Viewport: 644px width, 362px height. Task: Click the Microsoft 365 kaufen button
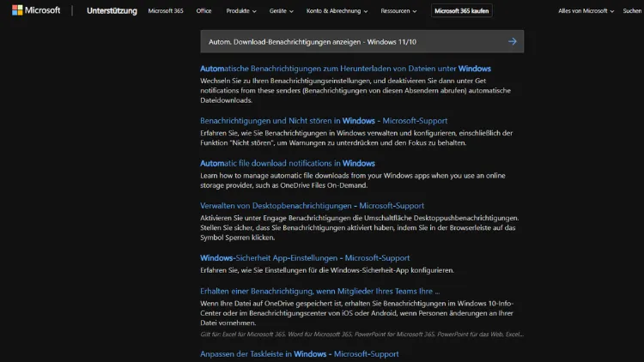click(462, 11)
